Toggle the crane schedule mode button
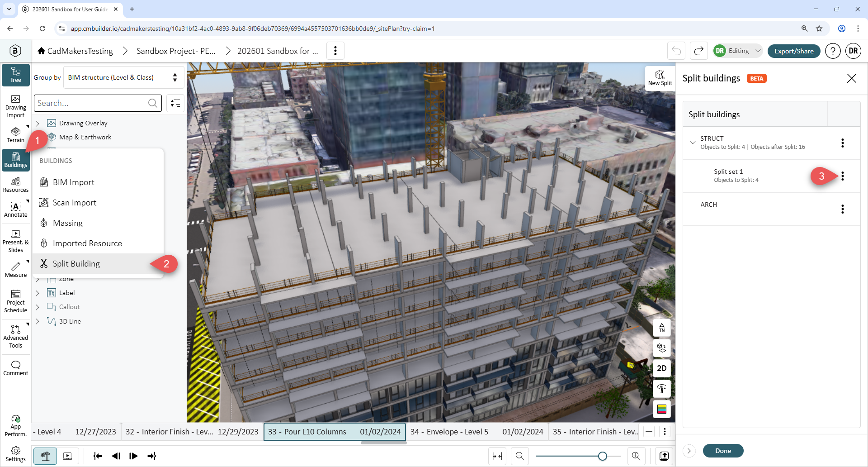 [45, 456]
